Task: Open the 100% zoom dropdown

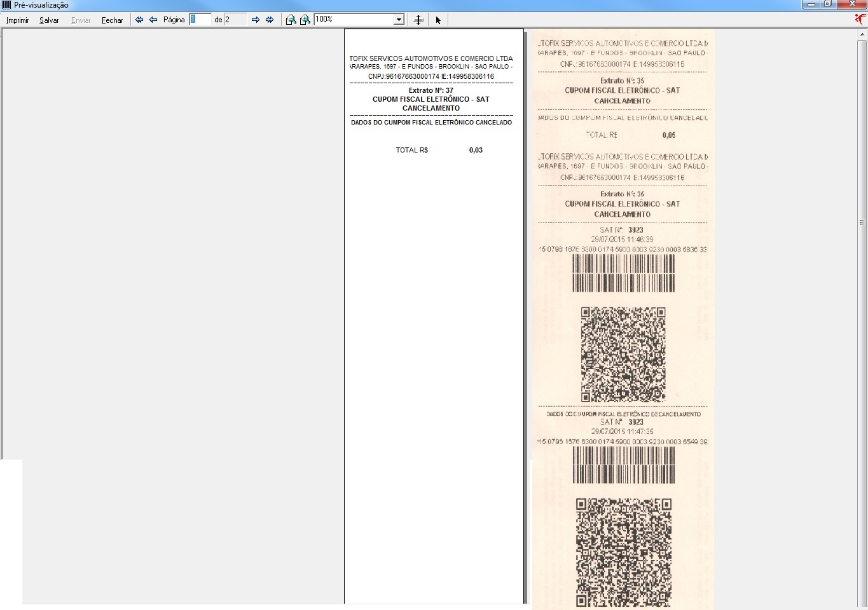Action: tap(399, 20)
